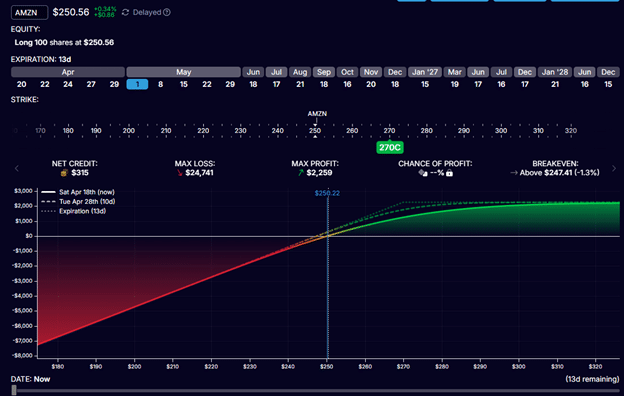This screenshot has width=624, height=396.
Task: Click the 'Delayed' status label
Action: (x=147, y=12)
